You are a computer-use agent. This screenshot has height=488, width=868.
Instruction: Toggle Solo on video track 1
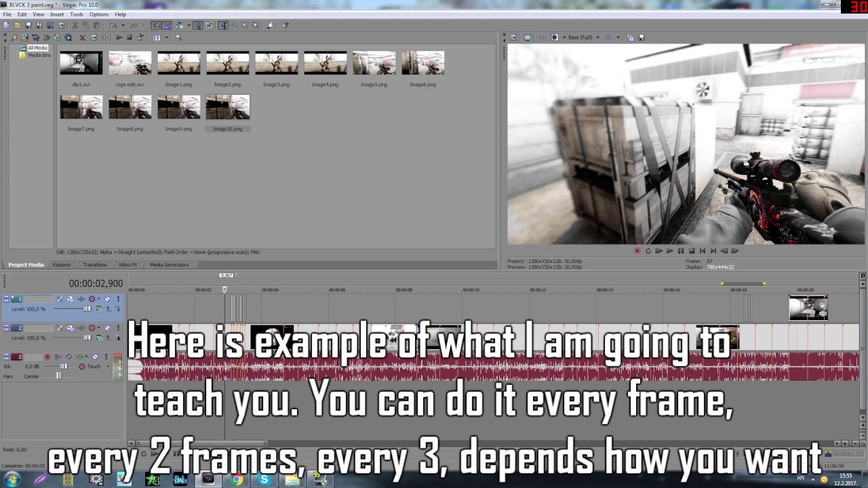point(118,299)
